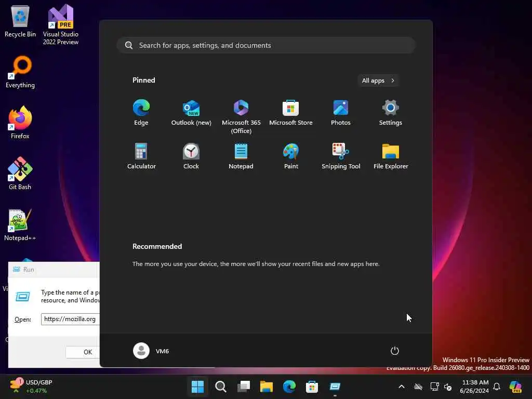
Task: Click the cloud sync tray icon
Action: (418, 387)
